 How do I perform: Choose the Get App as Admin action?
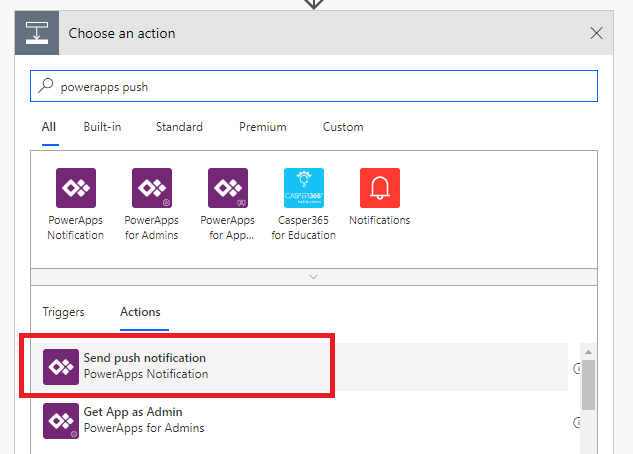point(300,421)
